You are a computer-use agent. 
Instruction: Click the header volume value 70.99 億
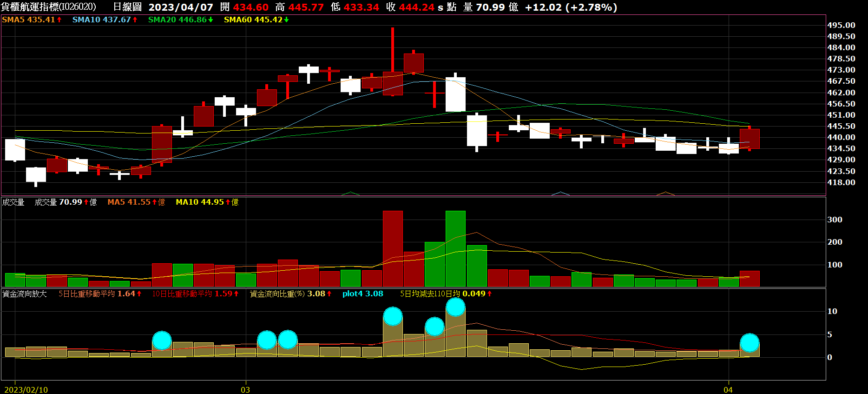click(x=497, y=7)
